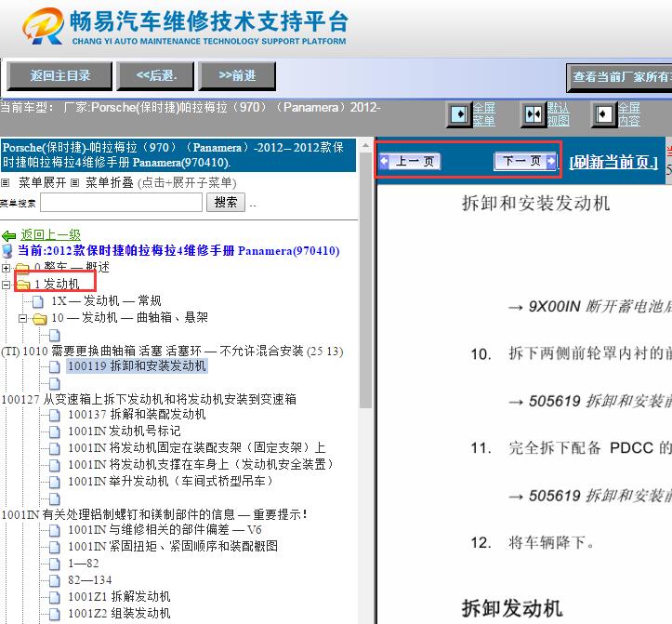Click the 刷新当前页 link
The width and height of the screenshot is (672, 624).
(x=613, y=162)
